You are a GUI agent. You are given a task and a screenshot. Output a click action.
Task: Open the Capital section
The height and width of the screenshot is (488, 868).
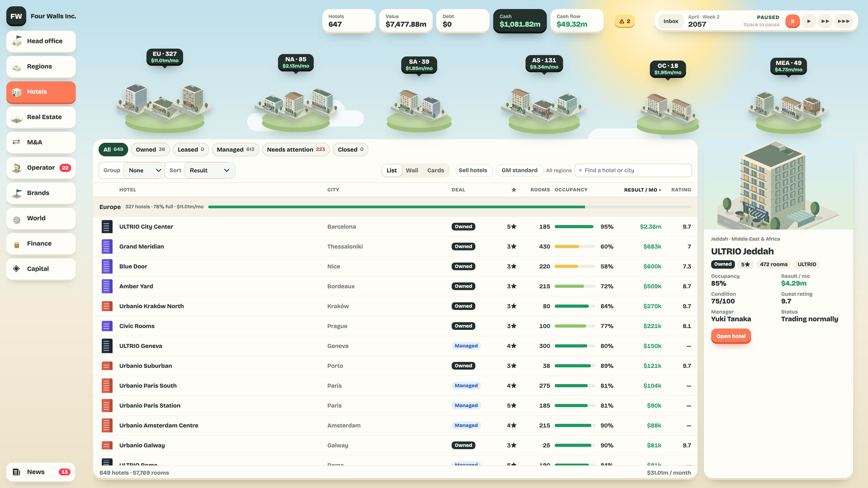pos(41,269)
